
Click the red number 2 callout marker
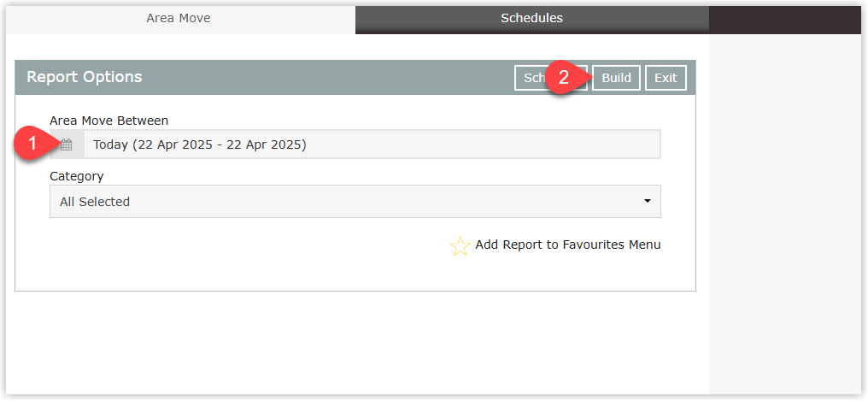pos(564,78)
